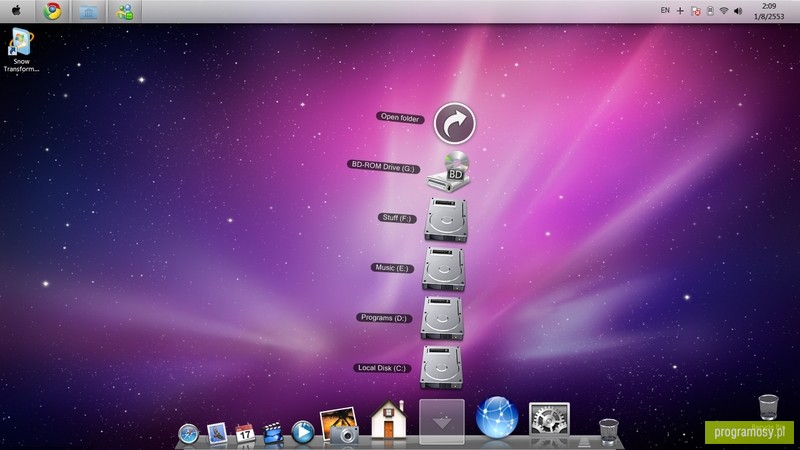This screenshot has height=450, width=800.
Task: Open the volume speaker tray icon
Action: tap(738, 11)
